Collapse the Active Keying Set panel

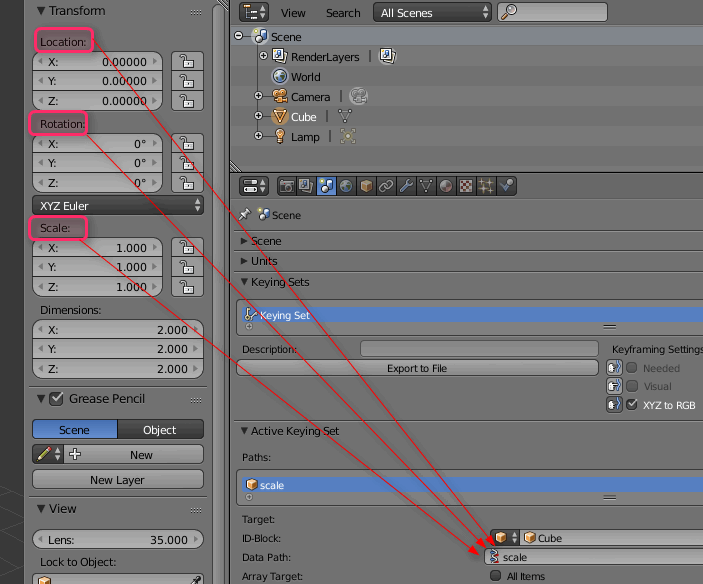point(244,431)
